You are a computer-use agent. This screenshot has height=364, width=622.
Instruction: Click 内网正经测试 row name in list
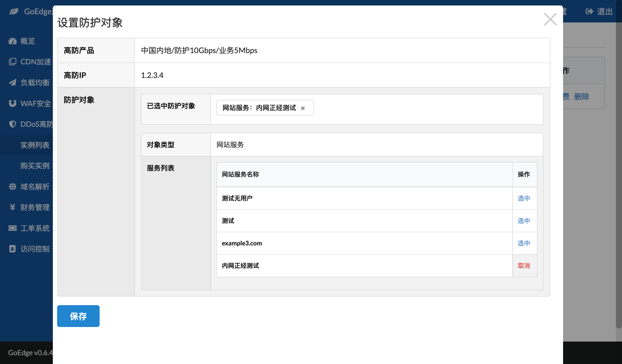(x=240, y=266)
